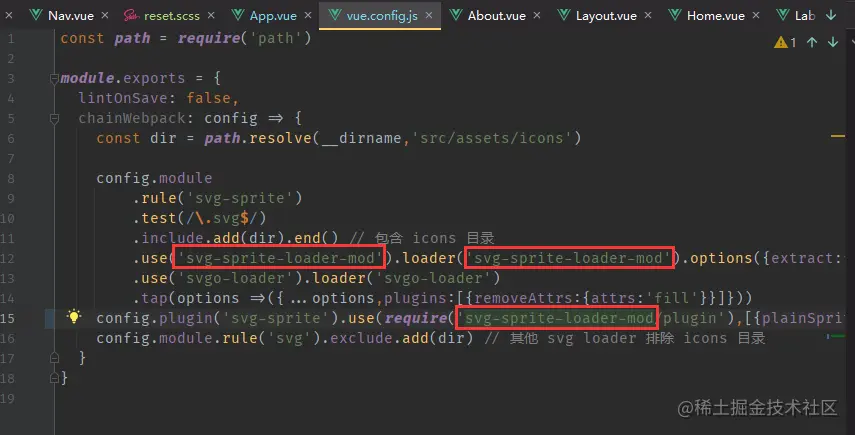Click line number 12 in gutter
855x435 pixels.
pyautogui.click(x=8, y=258)
